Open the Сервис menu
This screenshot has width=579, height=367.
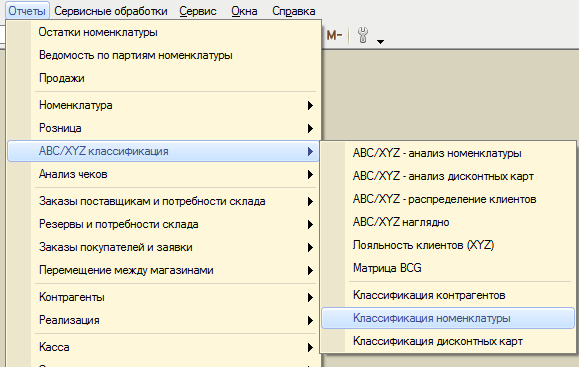(198, 11)
